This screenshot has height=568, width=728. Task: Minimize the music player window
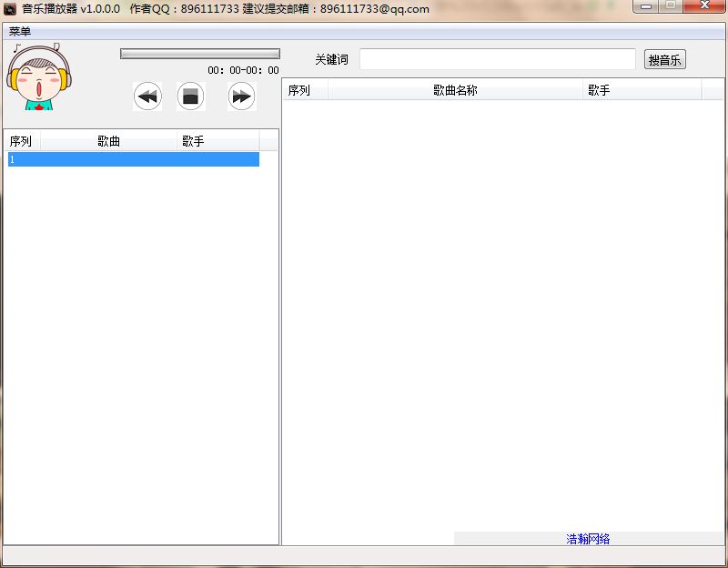647,6
